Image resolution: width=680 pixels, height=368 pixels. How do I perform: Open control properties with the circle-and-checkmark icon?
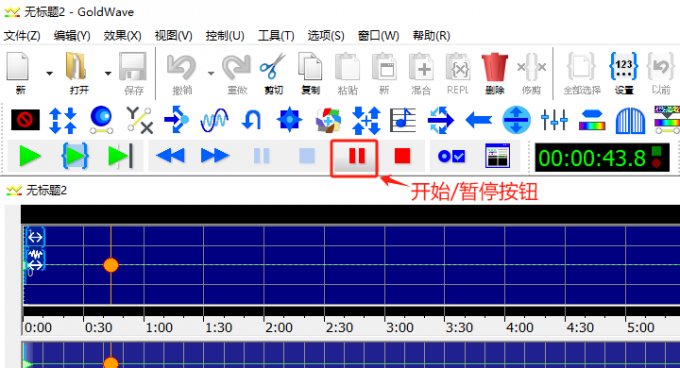(451, 156)
